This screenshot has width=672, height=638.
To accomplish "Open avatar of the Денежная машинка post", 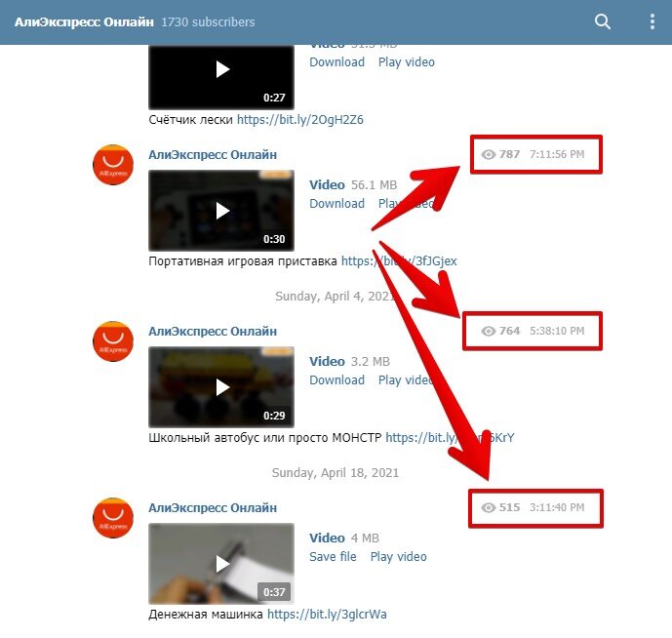I will point(113,518).
